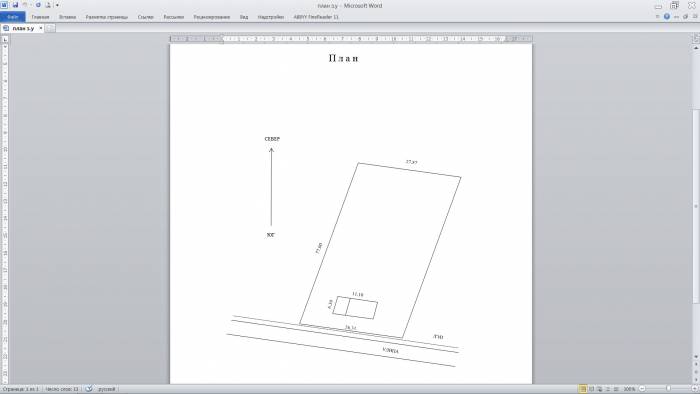Screen dimensions: 700x394
Task: Click the zoom slider handle
Action: [x=668, y=389]
